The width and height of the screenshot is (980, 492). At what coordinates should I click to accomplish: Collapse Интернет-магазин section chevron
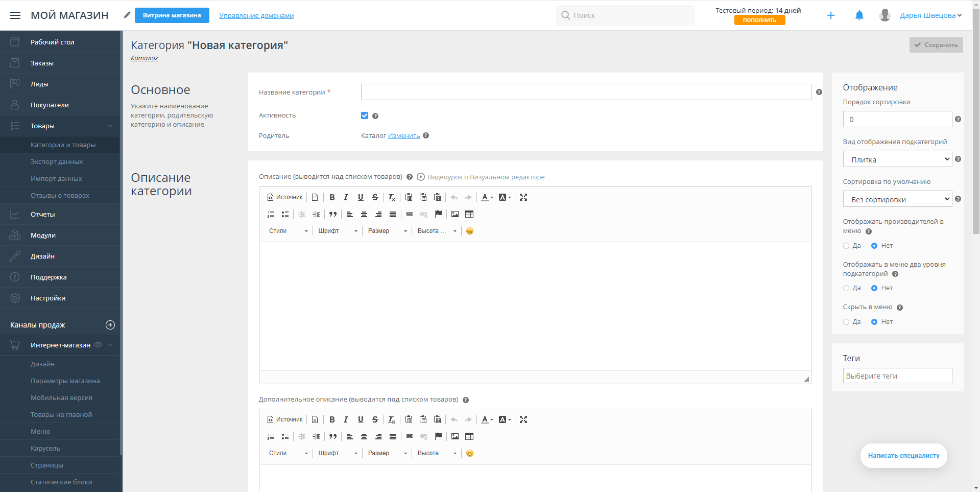click(x=110, y=345)
